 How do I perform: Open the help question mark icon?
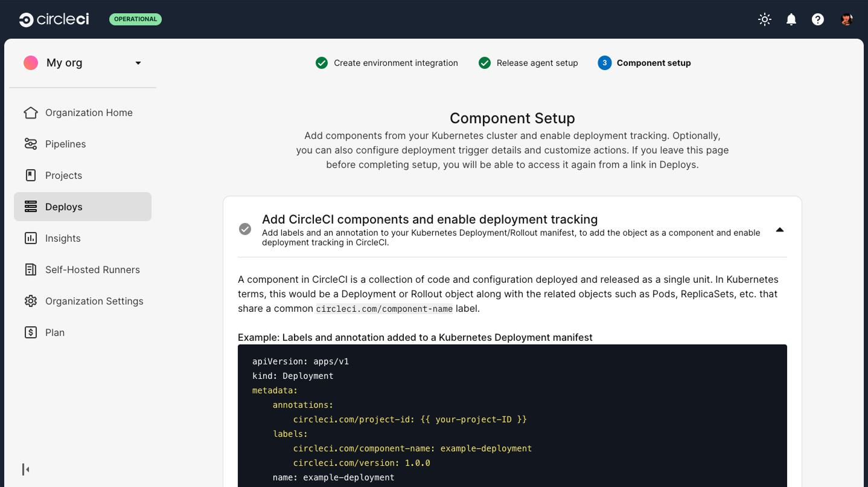click(x=818, y=19)
